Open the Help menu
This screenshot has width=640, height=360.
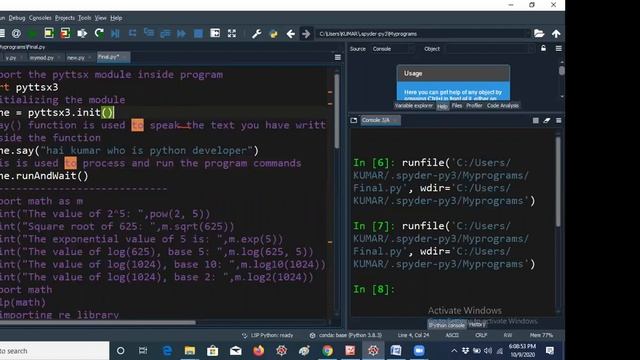coord(116,18)
